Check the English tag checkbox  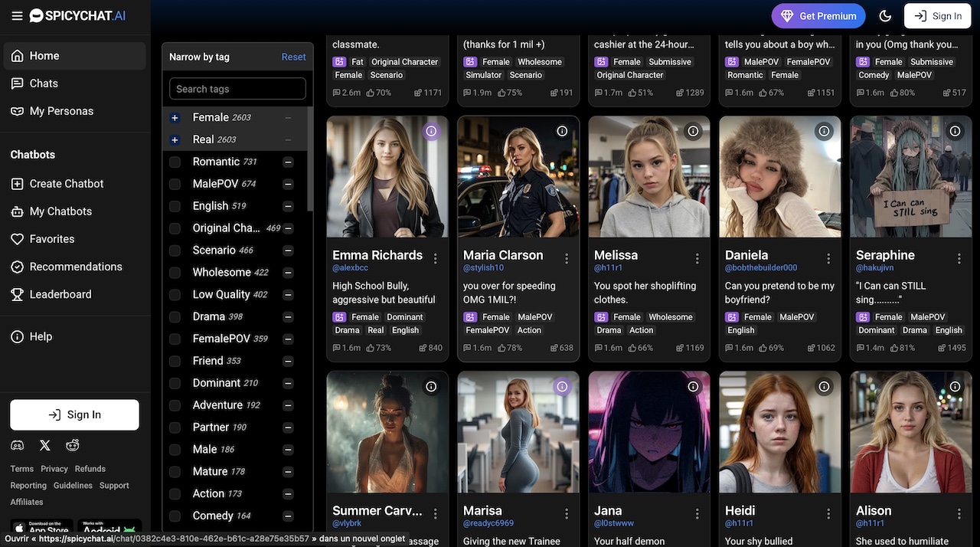coord(175,206)
